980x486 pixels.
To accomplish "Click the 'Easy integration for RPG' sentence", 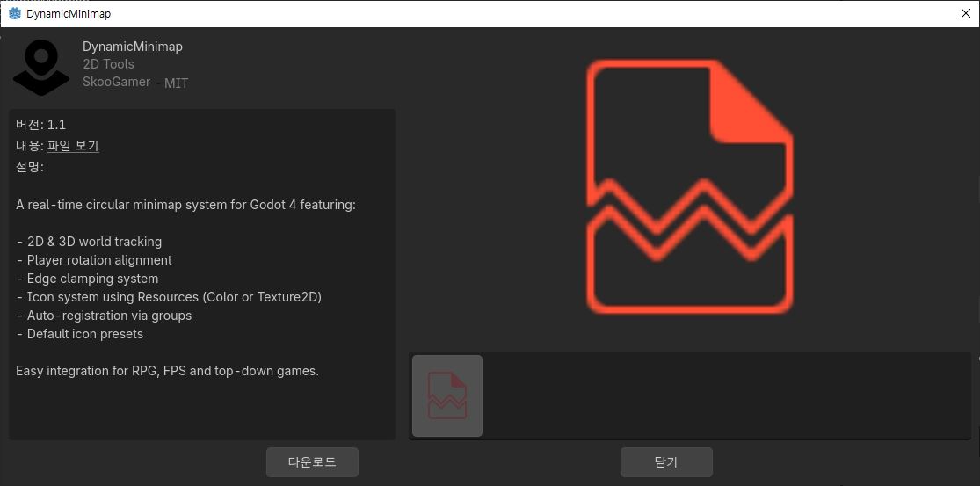I will pos(168,371).
